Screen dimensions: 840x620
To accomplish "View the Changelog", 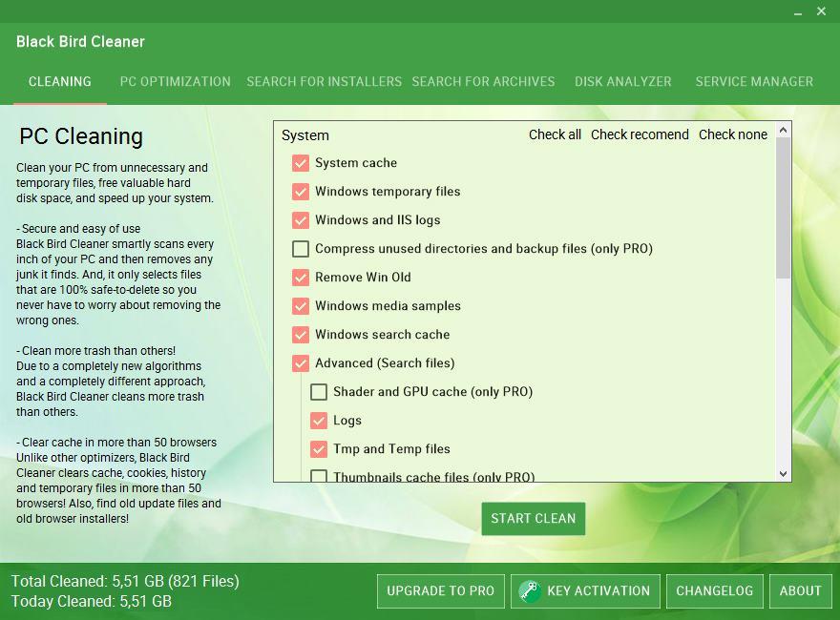I will (714, 590).
